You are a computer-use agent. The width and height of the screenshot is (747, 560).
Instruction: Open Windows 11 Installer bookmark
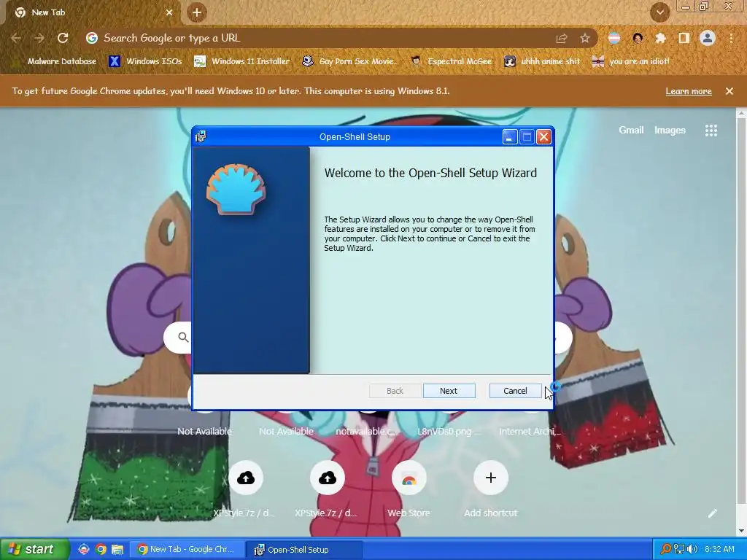click(242, 61)
